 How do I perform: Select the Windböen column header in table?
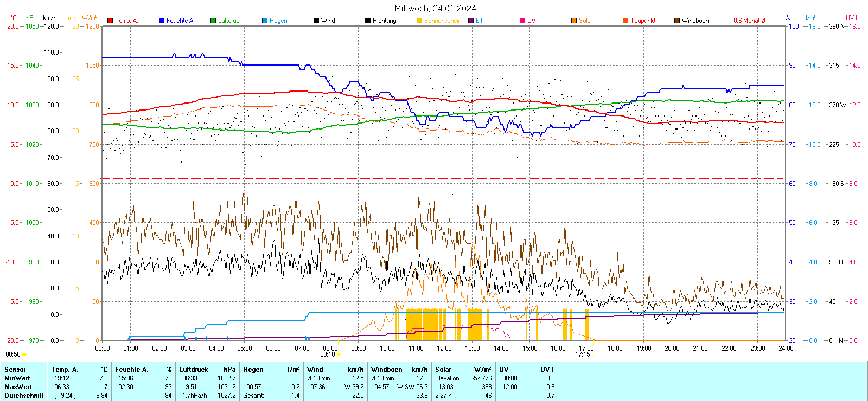point(387,370)
